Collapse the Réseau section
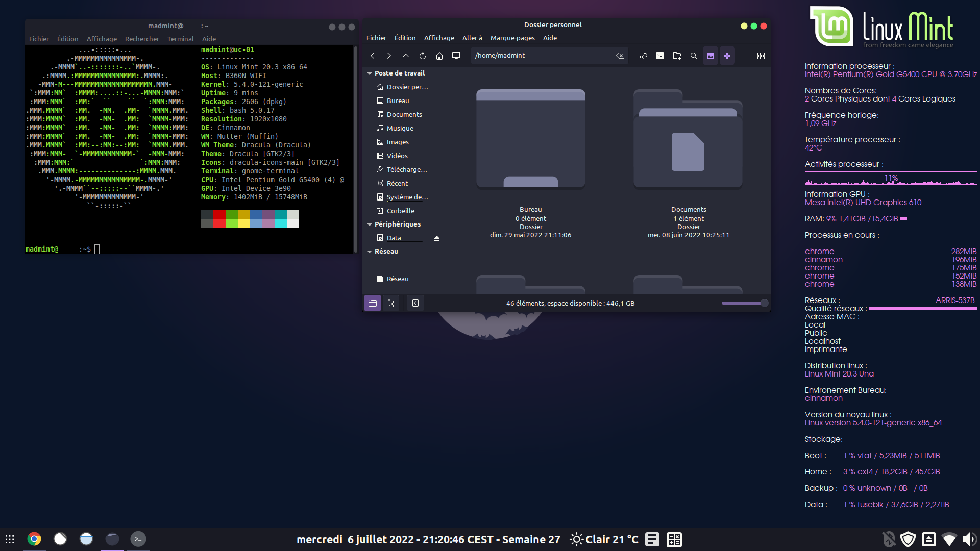The height and width of the screenshot is (551, 980). pos(370,252)
